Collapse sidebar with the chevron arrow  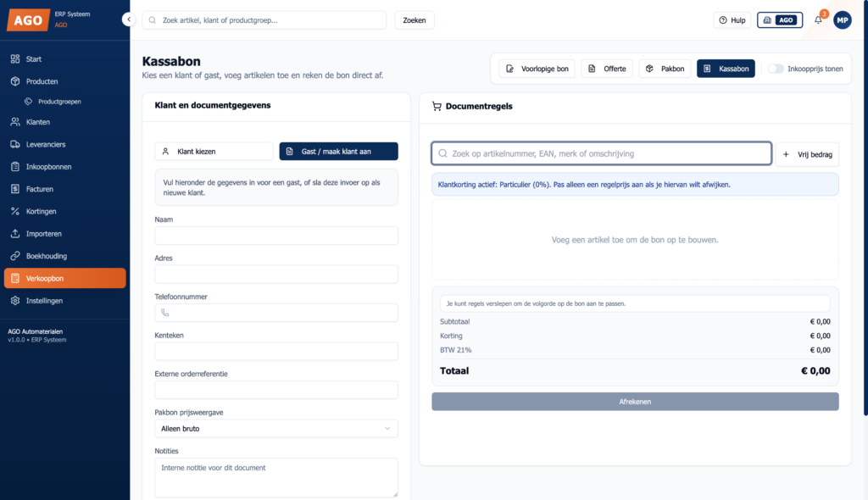(129, 19)
